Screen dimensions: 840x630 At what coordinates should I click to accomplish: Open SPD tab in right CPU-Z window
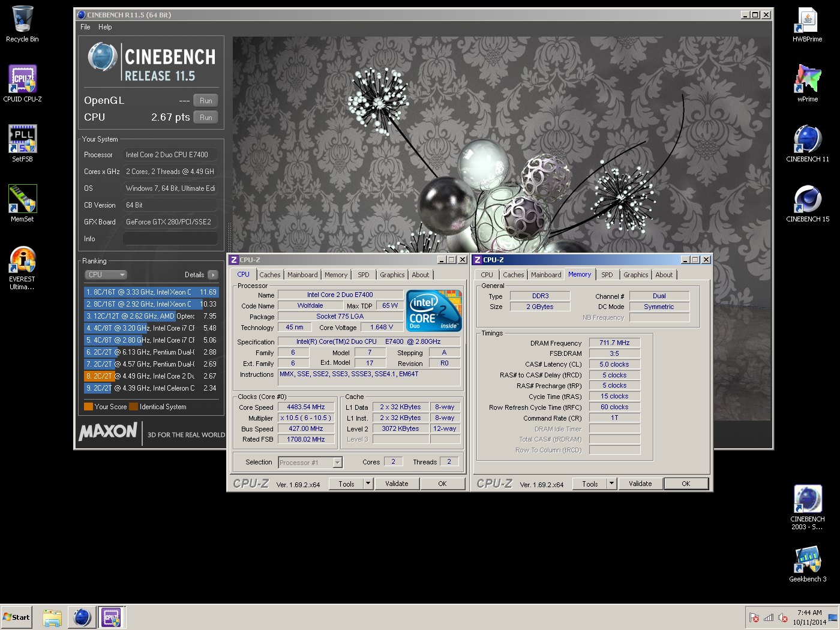(x=607, y=275)
